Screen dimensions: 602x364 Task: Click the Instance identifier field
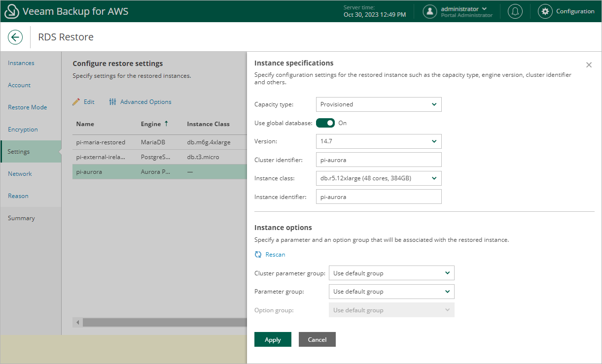pos(379,197)
